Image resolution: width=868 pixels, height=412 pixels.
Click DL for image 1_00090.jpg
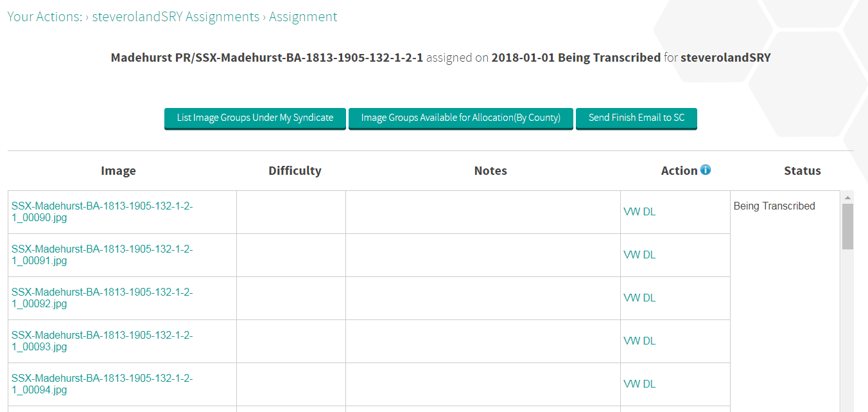tap(649, 212)
